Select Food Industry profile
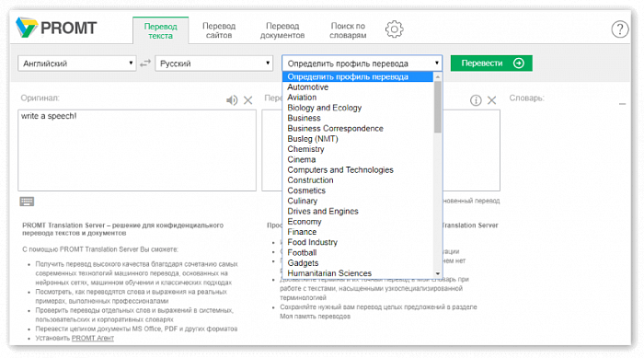This screenshot has width=644, height=358. tap(358, 242)
